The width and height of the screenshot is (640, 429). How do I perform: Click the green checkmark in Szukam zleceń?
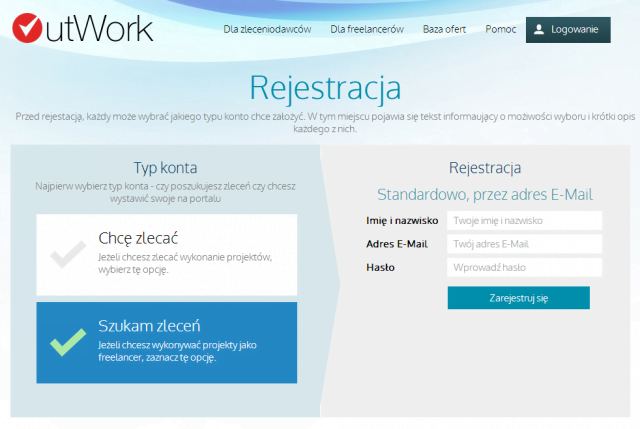point(68,341)
